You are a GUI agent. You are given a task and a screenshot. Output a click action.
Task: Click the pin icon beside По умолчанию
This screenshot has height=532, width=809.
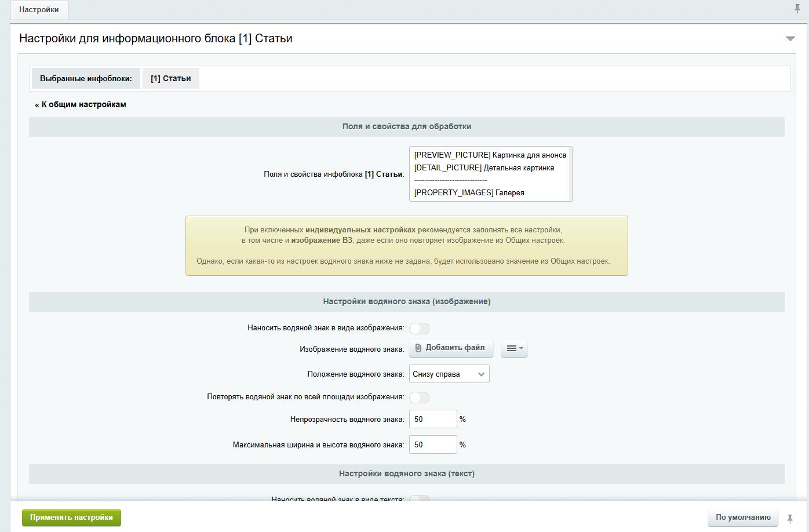pos(789,518)
